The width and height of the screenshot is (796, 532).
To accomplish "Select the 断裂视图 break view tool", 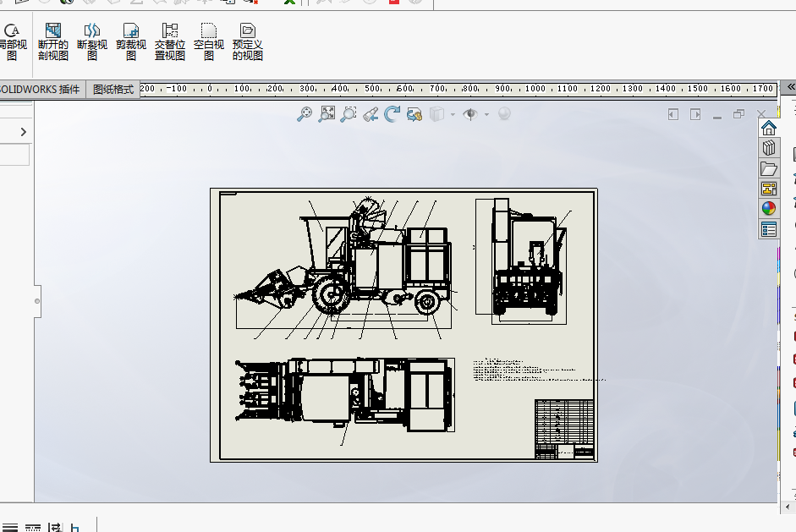I will tap(92, 41).
